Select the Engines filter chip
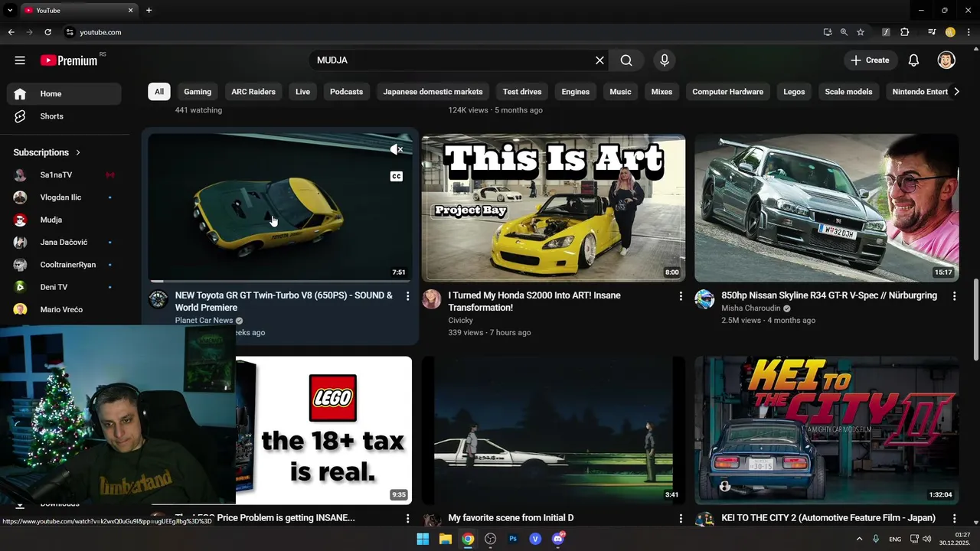Image resolution: width=980 pixels, height=551 pixels. click(x=576, y=92)
